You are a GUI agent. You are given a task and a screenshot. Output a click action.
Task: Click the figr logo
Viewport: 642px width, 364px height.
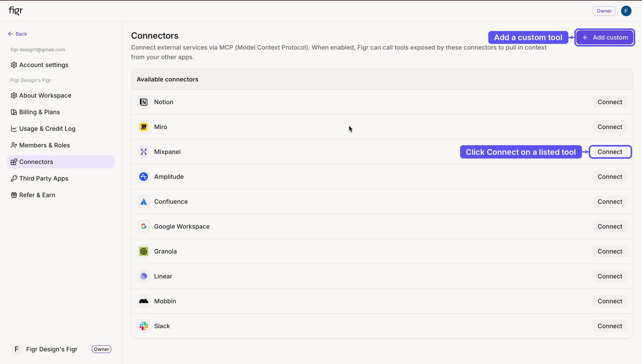(16, 11)
